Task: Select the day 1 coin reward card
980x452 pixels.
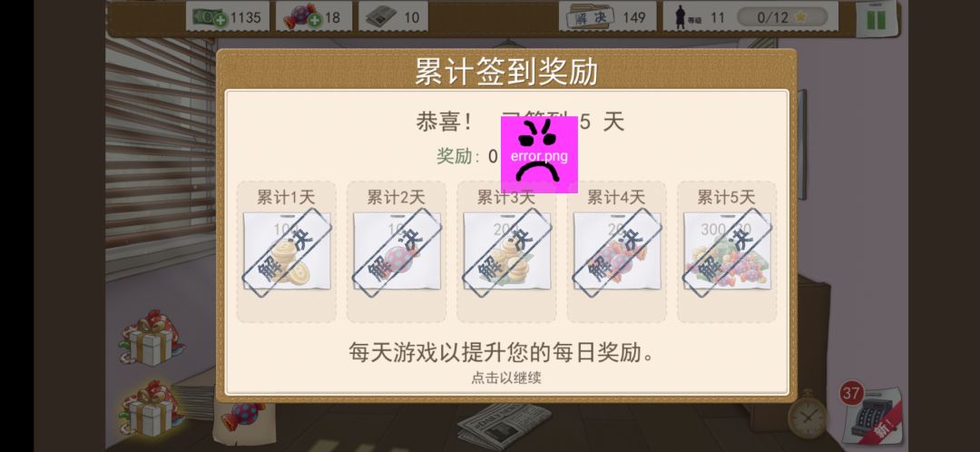Action: point(286,251)
